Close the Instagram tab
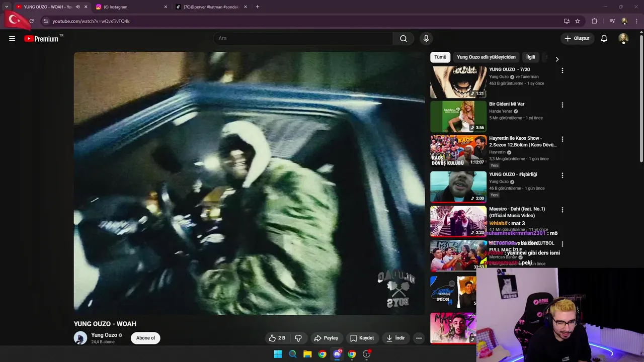This screenshot has height=362, width=644. pos(166,7)
